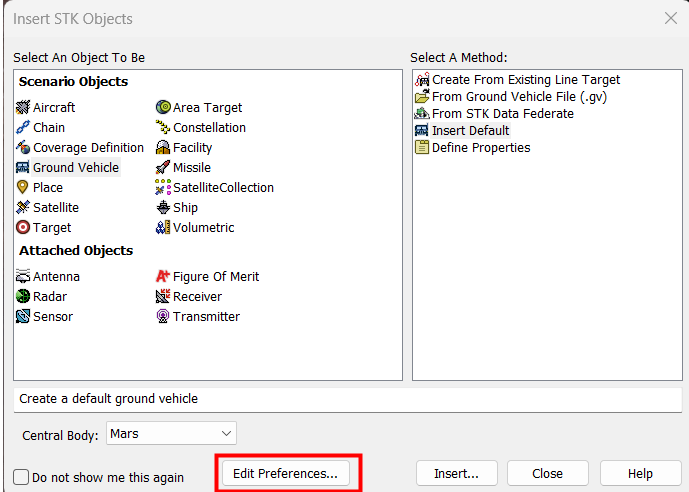Pick the Area Target icon

click(x=163, y=107)
